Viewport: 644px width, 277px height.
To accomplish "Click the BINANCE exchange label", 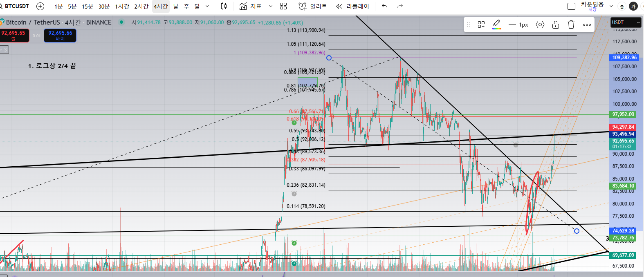I will [x=99, y=22].
